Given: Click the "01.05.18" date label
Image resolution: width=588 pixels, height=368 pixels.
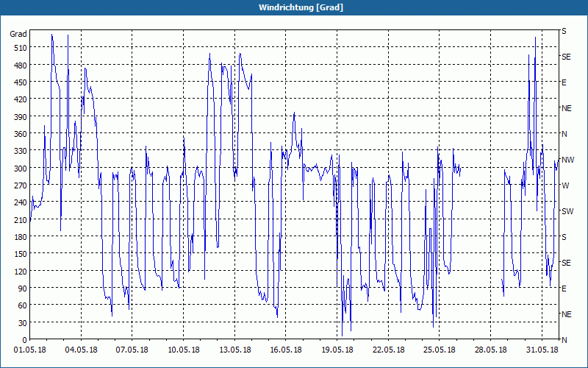Looking at the screenshot, I should click(x=30, y=350).
